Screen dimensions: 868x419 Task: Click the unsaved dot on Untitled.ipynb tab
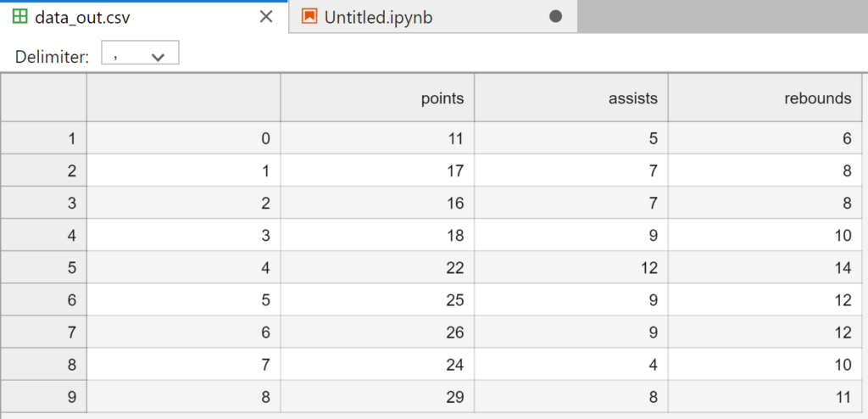556,17
